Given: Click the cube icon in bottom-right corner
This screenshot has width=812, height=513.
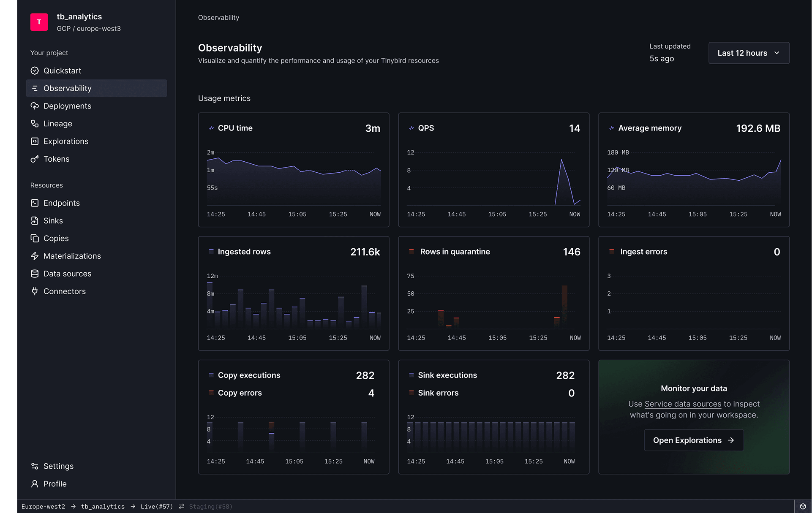Looking at the screenshot, I should (803, 506).
